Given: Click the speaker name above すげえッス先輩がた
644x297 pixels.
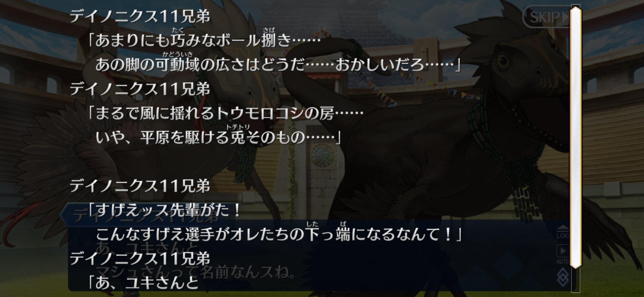Looking at the screenshot, I should tap(140, 186).
